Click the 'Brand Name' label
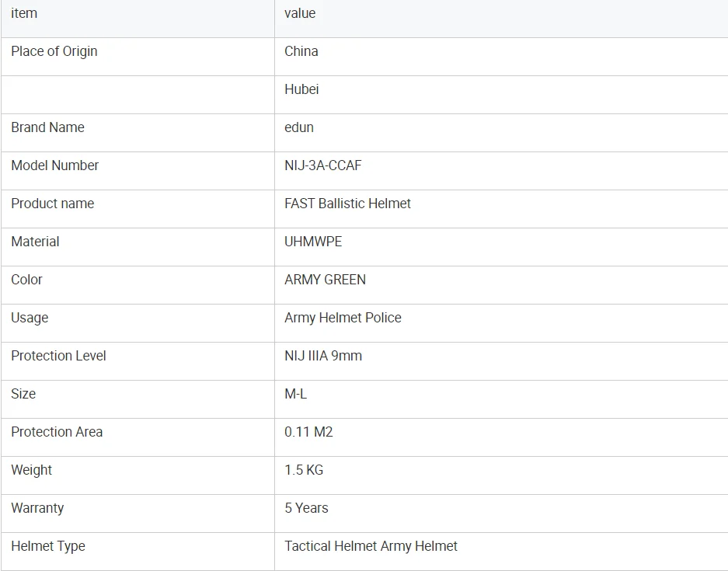This screenshot has width=728, height=571. click(x=48, y=127)
